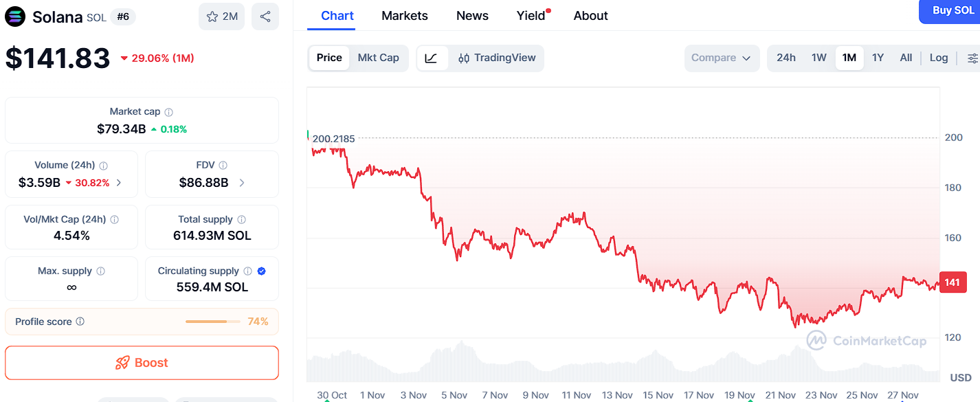The height and width of the screenshot is (402, 980).
Task: Click the info icon beside Market cap
Action: [x=170, y=111]
